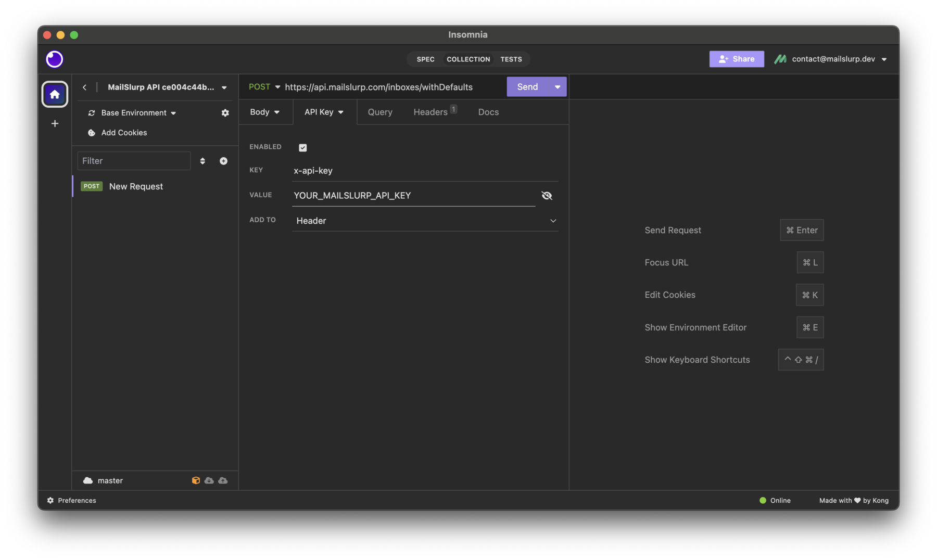The height and width of the screenshot is (560, 937).
Task: Click the cookie icon beside Add Cookies
Action: (x=92, y=133)
